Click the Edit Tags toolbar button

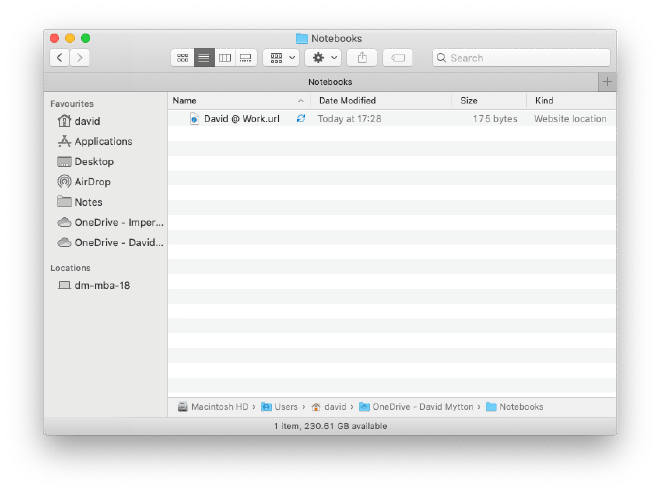398,58
